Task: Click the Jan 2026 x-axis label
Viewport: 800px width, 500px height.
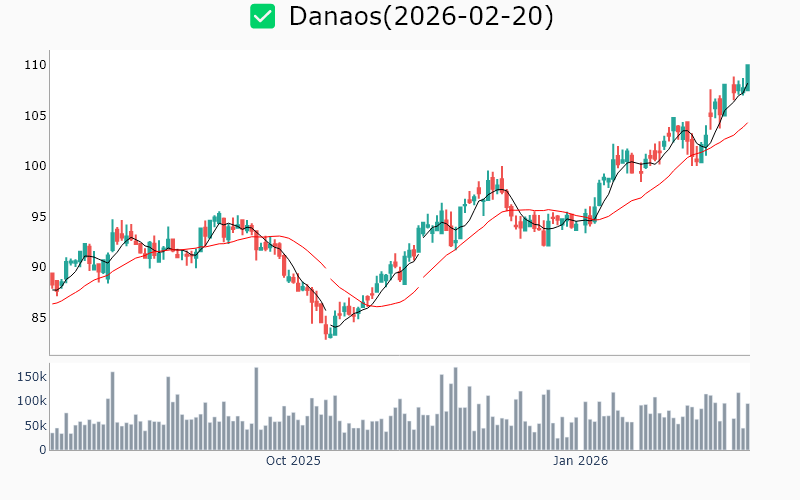Action: tap(581, 461)
